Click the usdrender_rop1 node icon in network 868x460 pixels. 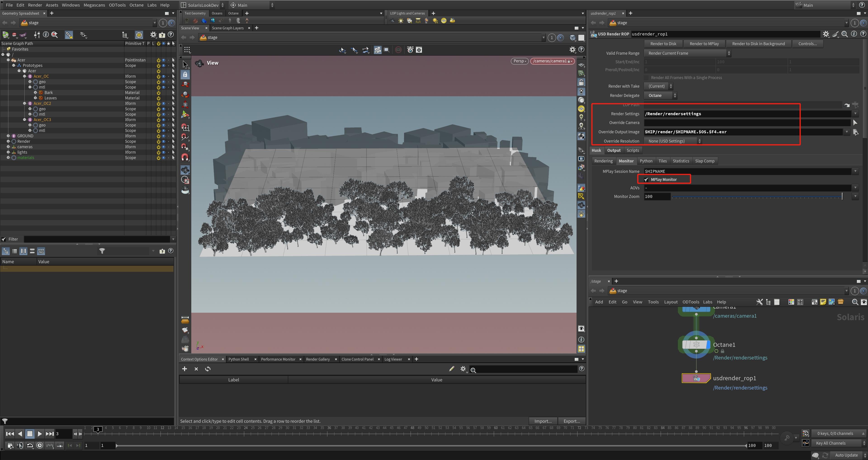[696, 378]
